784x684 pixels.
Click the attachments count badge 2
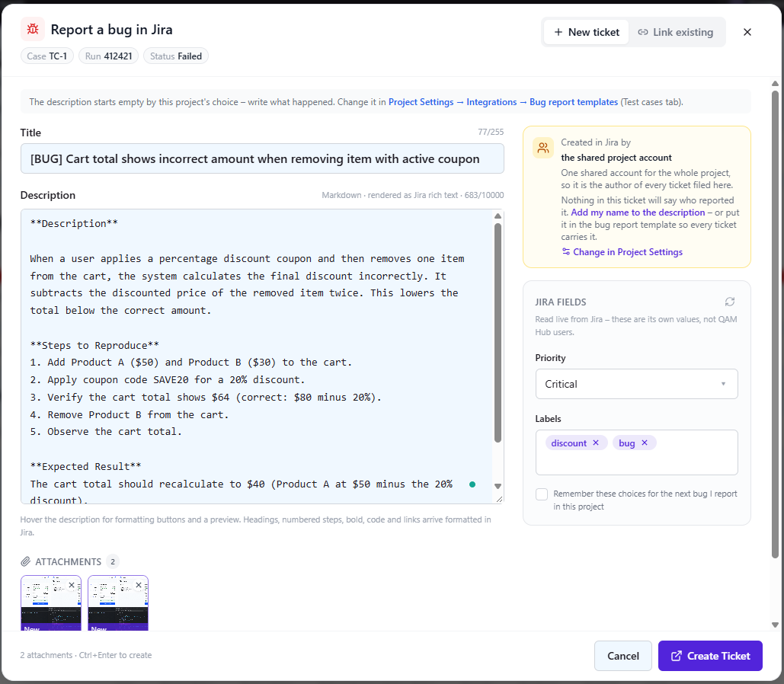[x=113, y=561]
